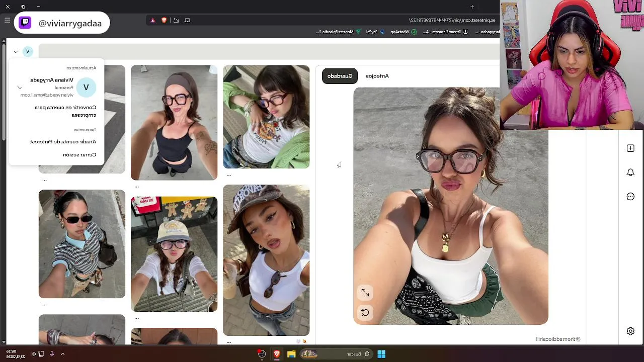The width and height of the screenshot is (644, 362).
Task: Open pin of woman with sunglasses and striped shirt
Action: click(82, 244)
